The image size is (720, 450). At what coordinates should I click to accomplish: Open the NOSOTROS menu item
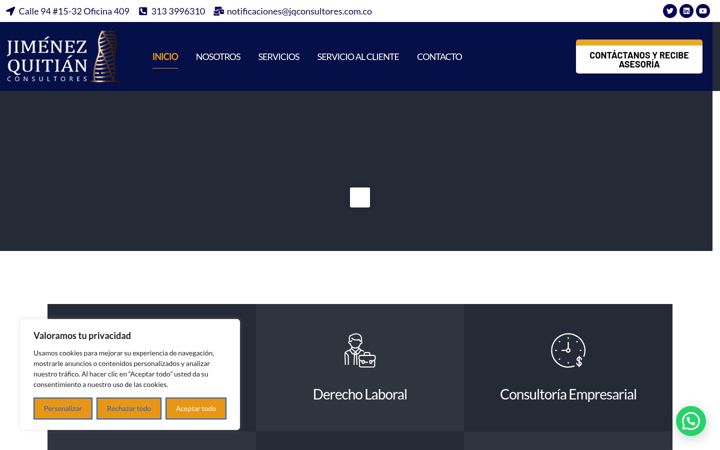coord(218,56)
